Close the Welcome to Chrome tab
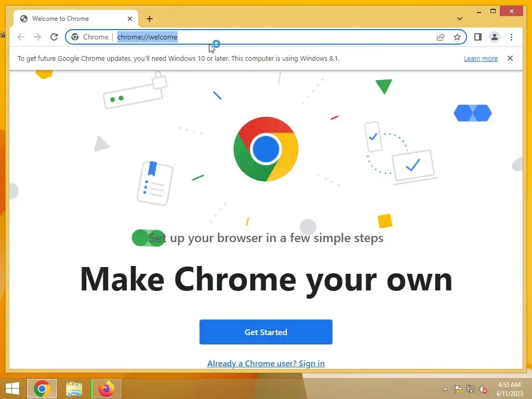Screen dimensions: 532x399 (129, 19)
